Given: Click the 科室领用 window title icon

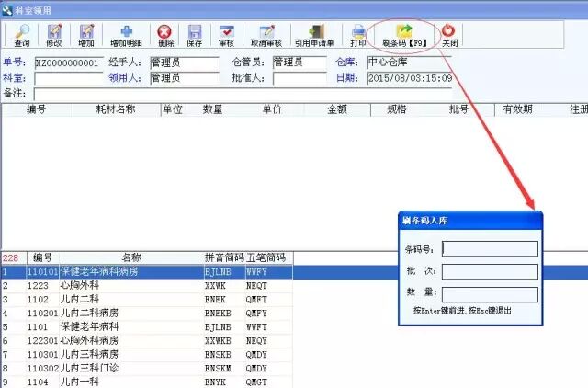Looking at the screenshot, I should coord(6,10).
